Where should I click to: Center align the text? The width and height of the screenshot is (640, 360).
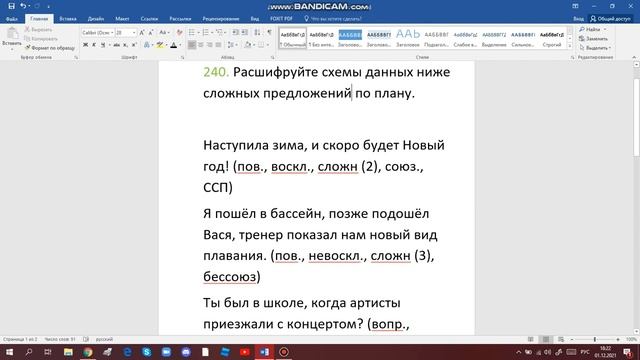tap(201, 45)
